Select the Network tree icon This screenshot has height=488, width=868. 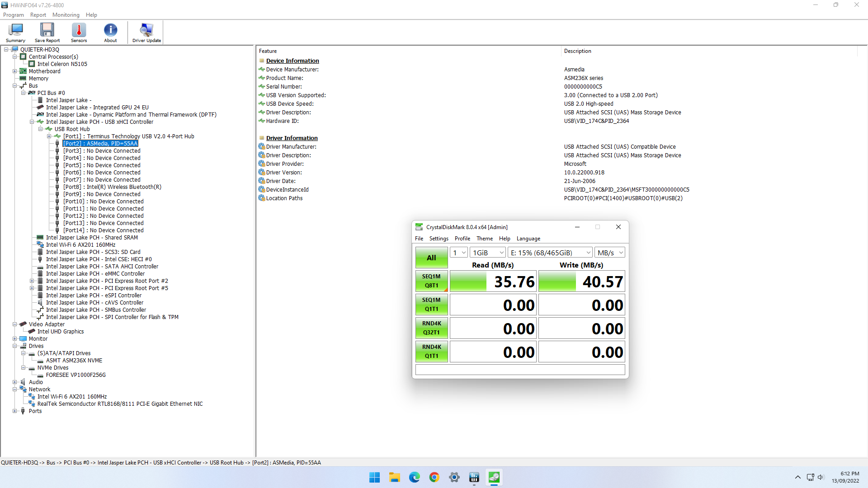coord(23,389)
